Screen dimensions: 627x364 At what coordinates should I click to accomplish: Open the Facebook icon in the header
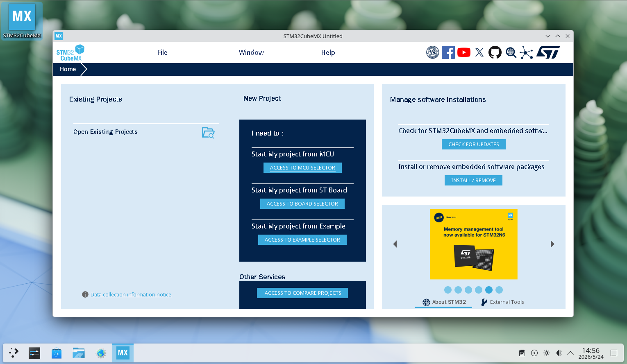coord(448,52)
